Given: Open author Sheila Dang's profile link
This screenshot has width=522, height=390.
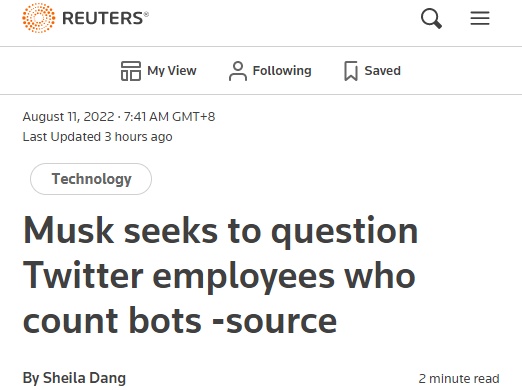Looking at the screenshot, I should [84, 378].
